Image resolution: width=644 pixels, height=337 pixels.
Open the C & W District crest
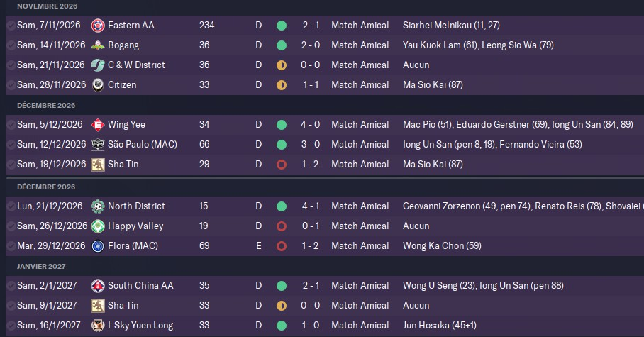(98, 65)
